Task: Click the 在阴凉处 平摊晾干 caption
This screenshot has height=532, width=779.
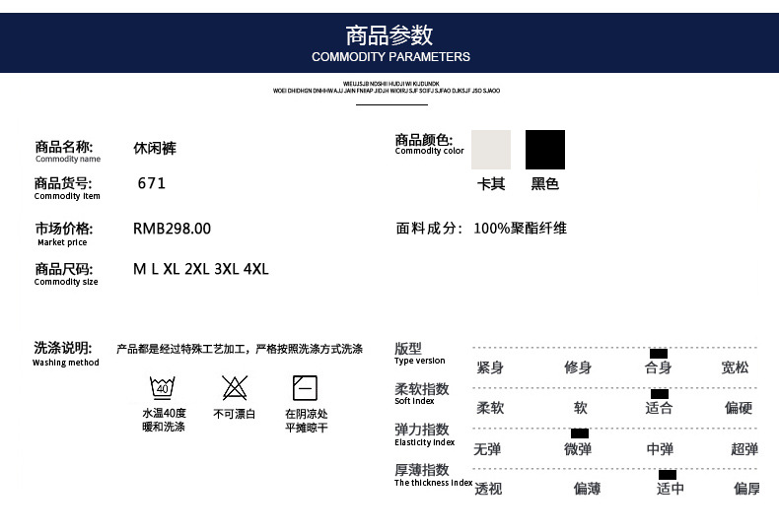Action: 306,421
